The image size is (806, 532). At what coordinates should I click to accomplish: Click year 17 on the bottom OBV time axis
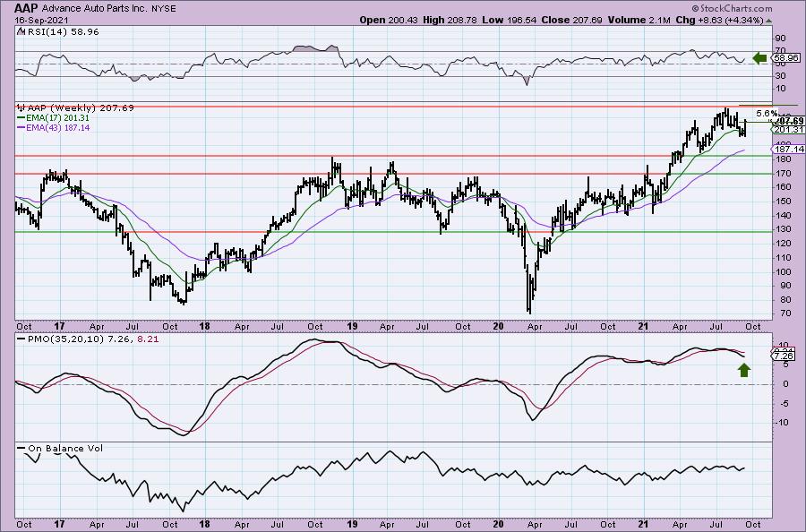point(60,524)
